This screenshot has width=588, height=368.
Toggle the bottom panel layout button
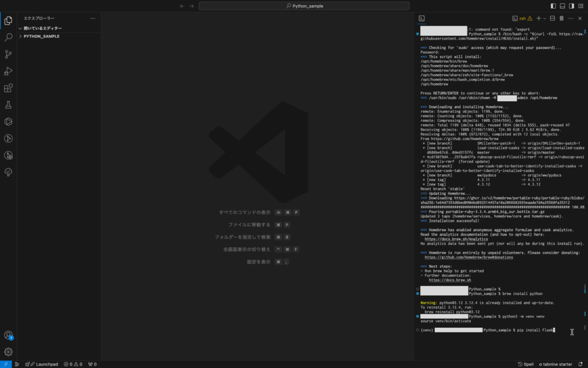point(563,6)
